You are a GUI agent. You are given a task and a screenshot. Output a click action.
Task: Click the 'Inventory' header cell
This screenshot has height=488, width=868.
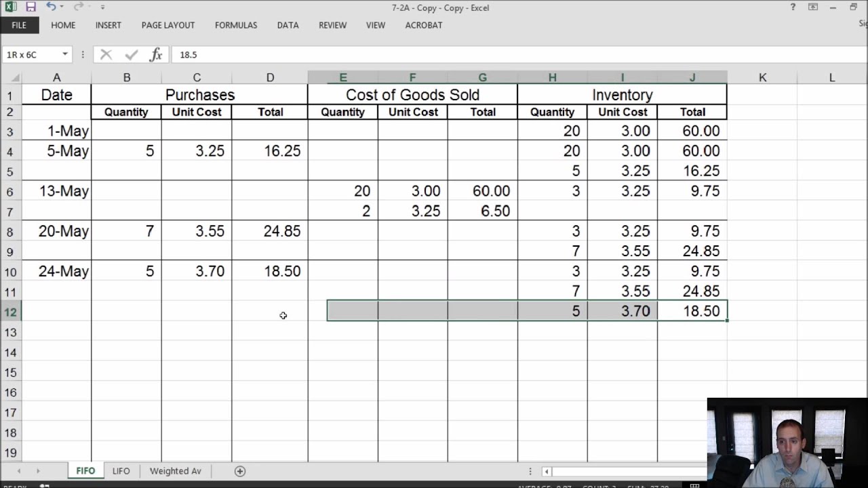tap(622, 95)
